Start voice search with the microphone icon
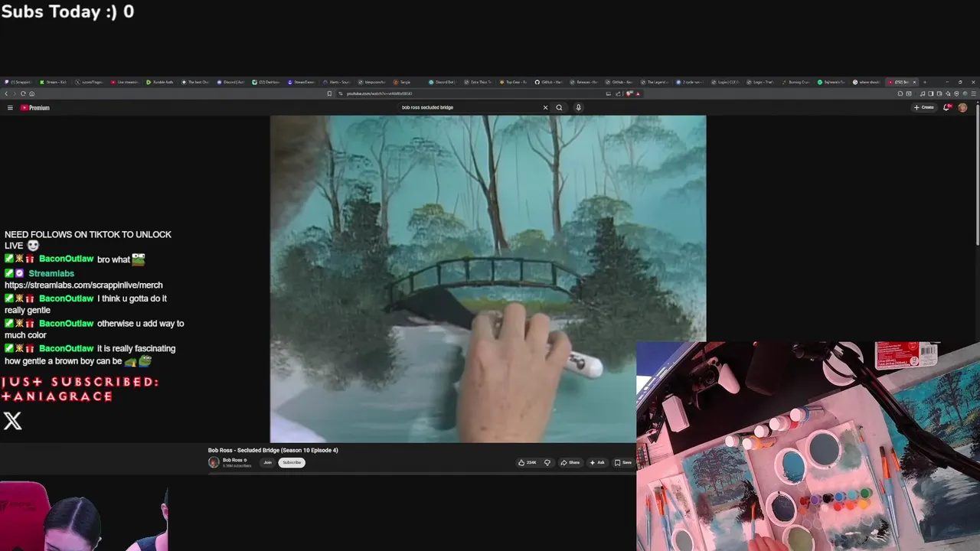This screenshot has height=551, width=980. click(x=578, y=108)
